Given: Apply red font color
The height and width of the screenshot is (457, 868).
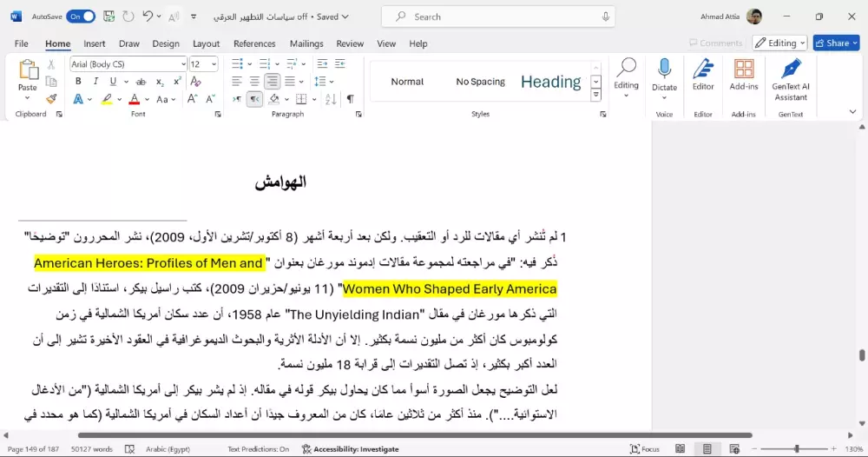Looking at the screenshot, I should (134, 100).
